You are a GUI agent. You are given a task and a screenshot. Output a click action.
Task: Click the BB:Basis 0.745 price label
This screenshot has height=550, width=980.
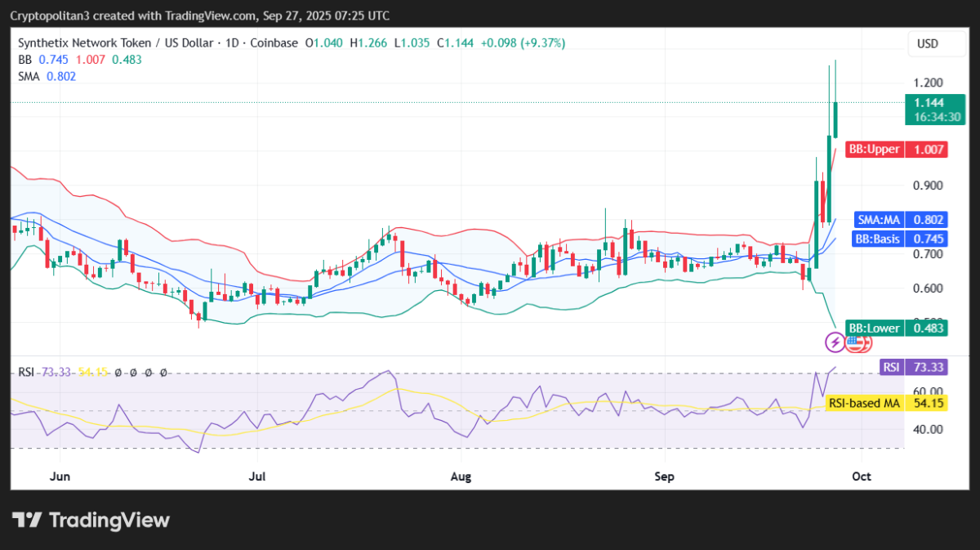point(901,238)
